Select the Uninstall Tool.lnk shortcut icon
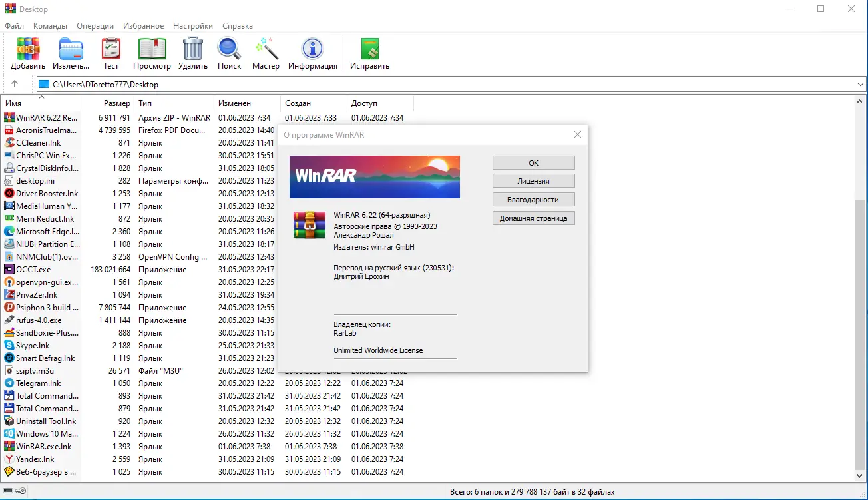Image resolution: width=868 pixels, height=500 pixels. coord(9,421)
